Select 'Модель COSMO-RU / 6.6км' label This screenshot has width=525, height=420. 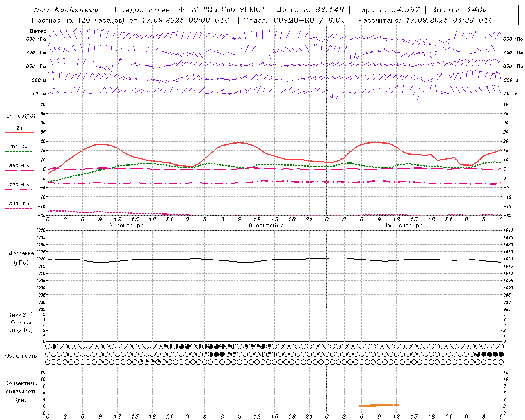click(296, 20)
